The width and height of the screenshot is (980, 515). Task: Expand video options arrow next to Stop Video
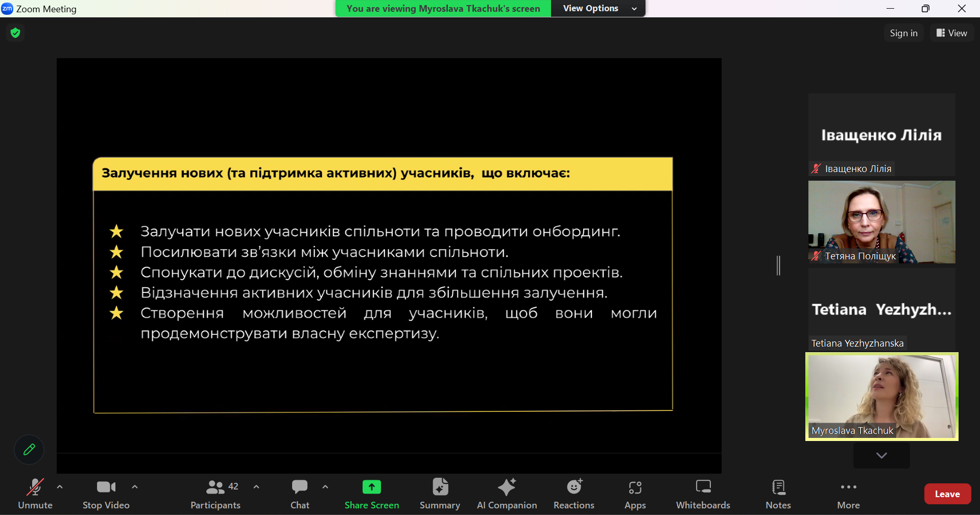(135, 487)
